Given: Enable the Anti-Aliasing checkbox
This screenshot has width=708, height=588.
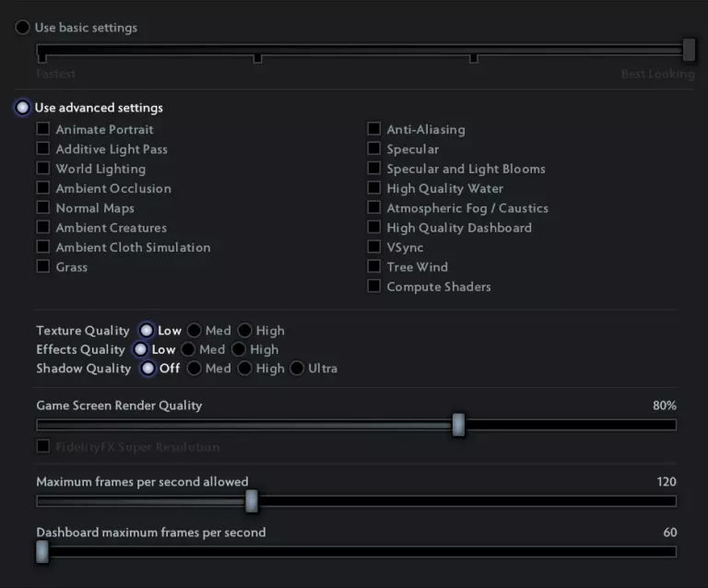Looking at the screenshot, I should [x=374, y=129].
